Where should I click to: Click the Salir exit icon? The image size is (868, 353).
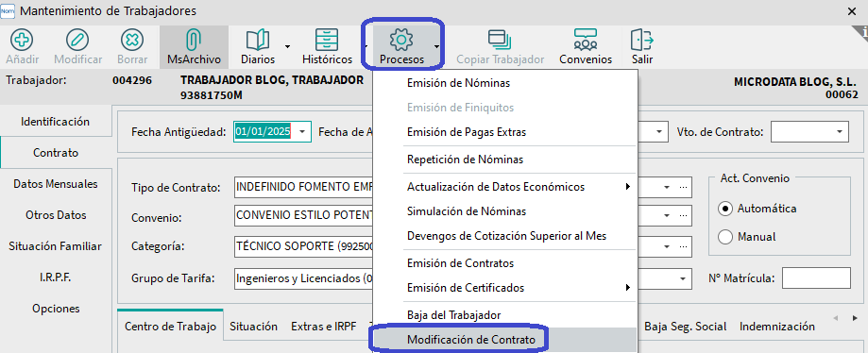tap(642, 40)
